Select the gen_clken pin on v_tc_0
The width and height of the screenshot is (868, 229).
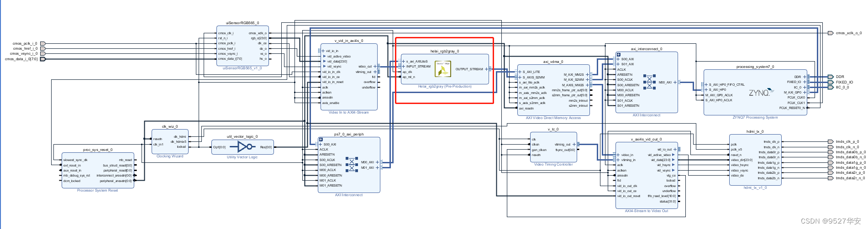click(539, 150)
